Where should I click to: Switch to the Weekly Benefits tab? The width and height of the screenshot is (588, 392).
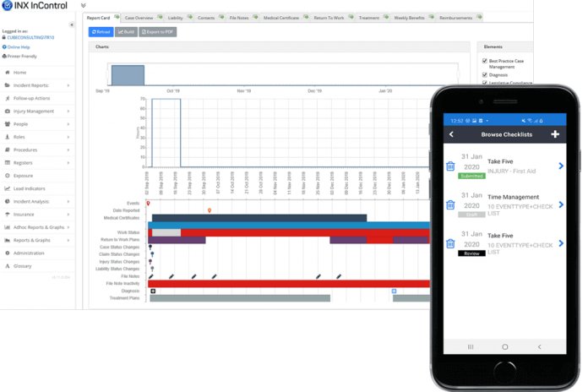point(413,18)
